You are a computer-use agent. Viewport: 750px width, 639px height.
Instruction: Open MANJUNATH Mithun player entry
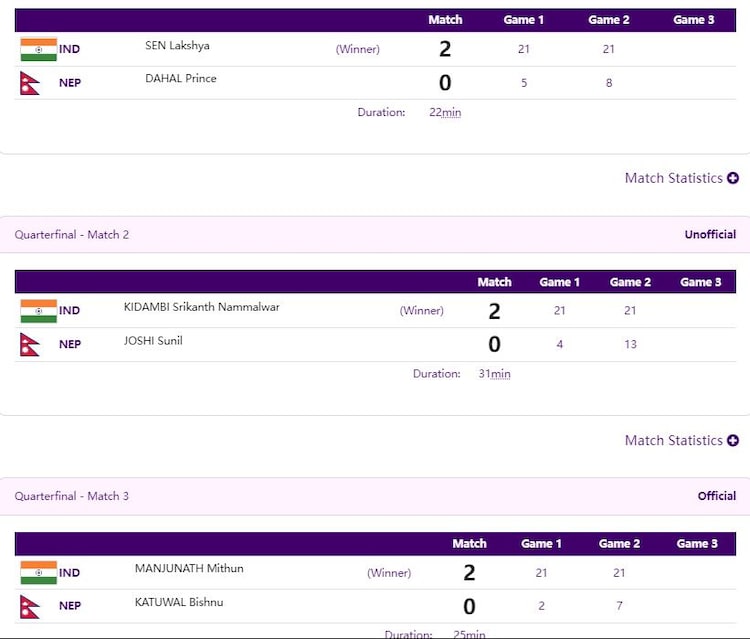[189, 569]
